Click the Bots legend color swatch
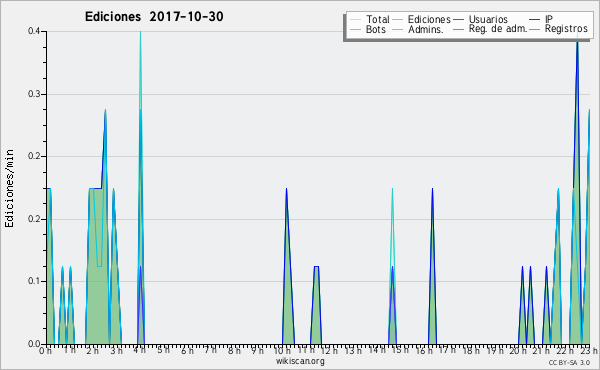Screen dimensions: 600x370 (x=355, y=29)
